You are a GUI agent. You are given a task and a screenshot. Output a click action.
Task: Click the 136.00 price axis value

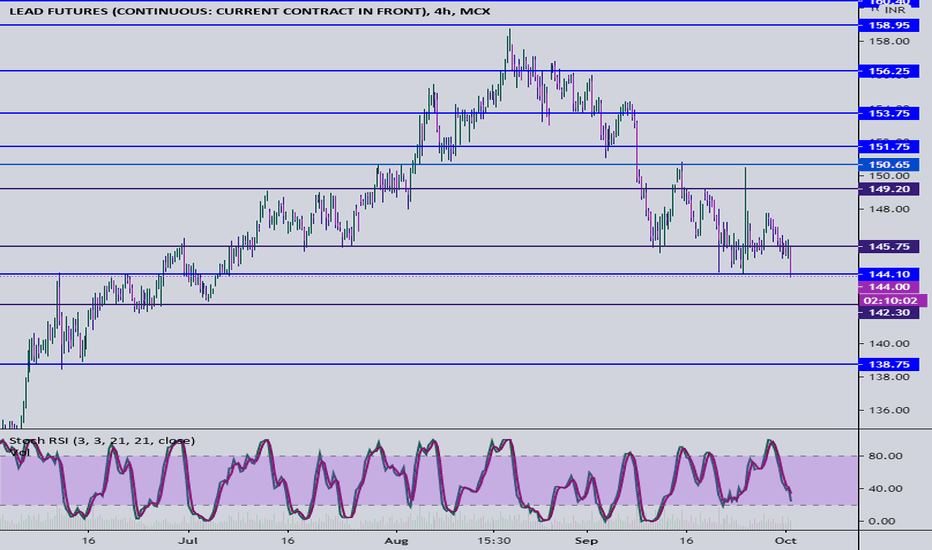click(x=889, y=410)
